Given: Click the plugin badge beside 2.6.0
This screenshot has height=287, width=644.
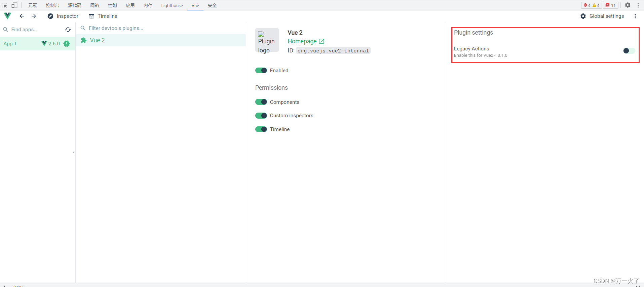Looking at the screenshot, I should [x=67, y=44].
